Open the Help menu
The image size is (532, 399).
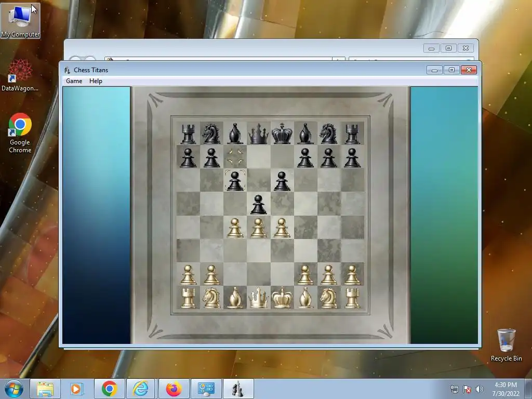(x=96, y=81)
